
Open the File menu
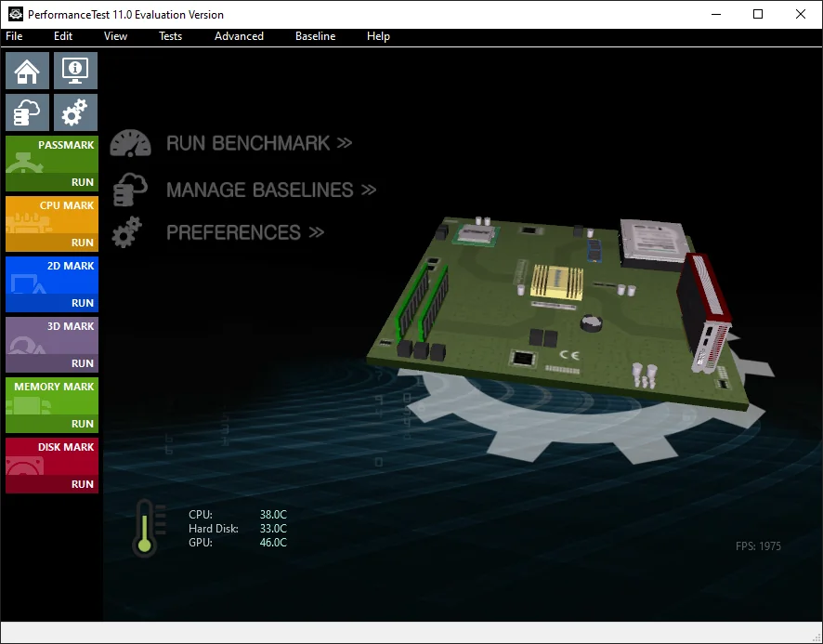[x=14, y=36]
